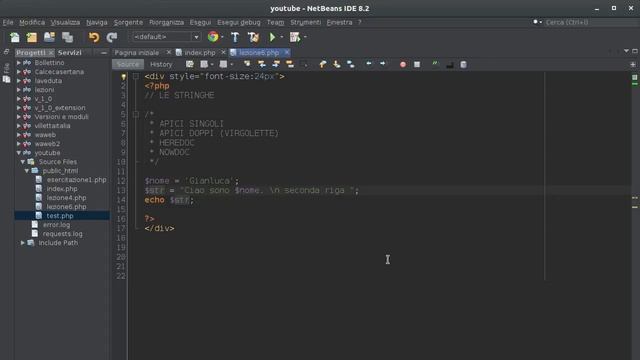Click the lightbulb hint on line 1
The width and height of the screenshot is (640, 360).
click(x=123, y=77)
